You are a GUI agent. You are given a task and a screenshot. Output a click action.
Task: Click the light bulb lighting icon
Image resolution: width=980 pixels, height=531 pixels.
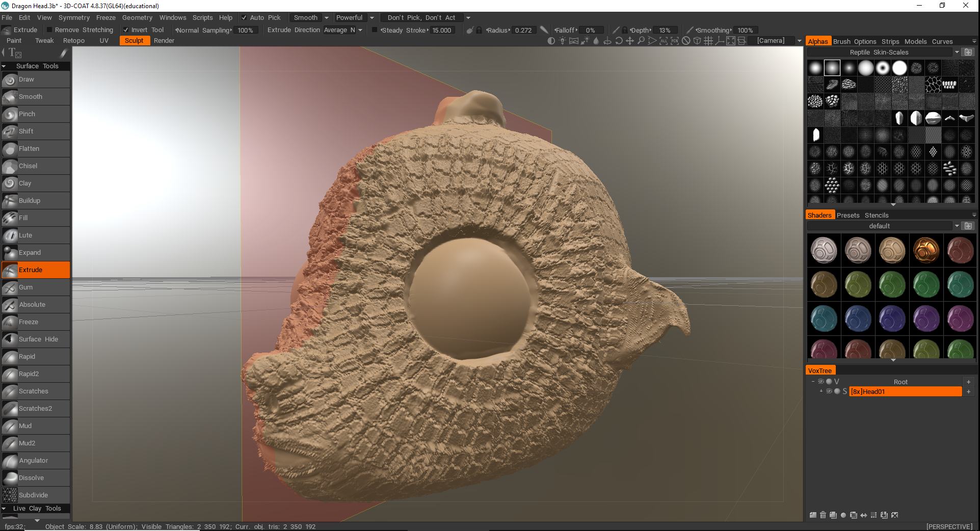pos(562,41)
